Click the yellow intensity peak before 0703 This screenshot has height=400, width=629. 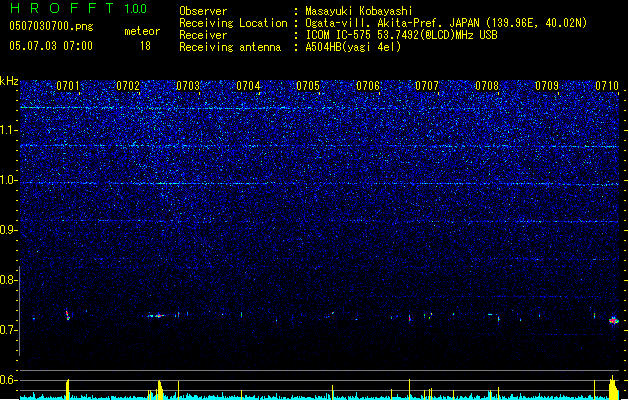point(160,390)
